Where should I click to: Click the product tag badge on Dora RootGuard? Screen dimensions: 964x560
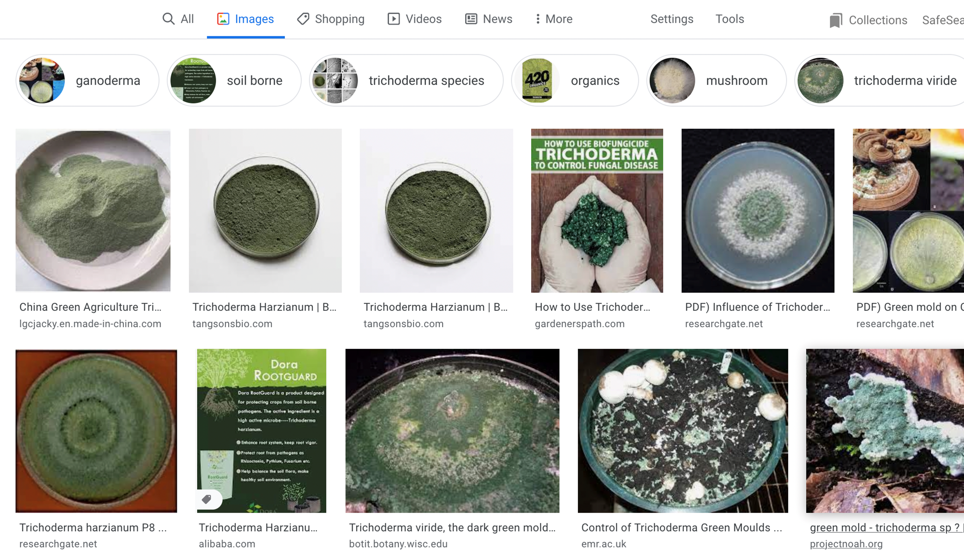207,499
